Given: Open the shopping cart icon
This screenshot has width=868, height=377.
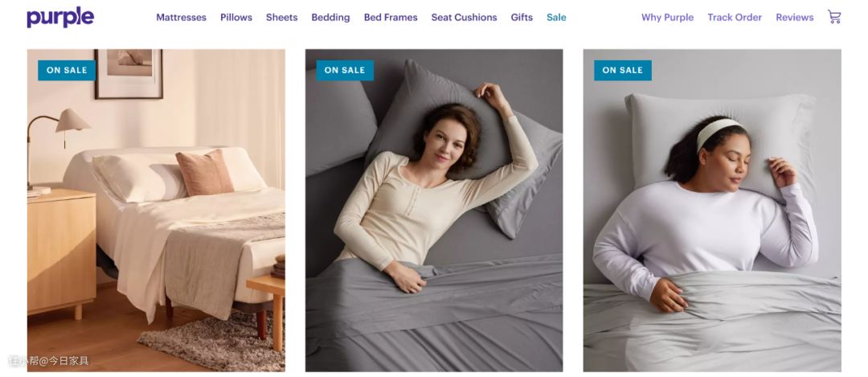Looking at the screenshot, I should pyautogui.click(x=833, y=17).
